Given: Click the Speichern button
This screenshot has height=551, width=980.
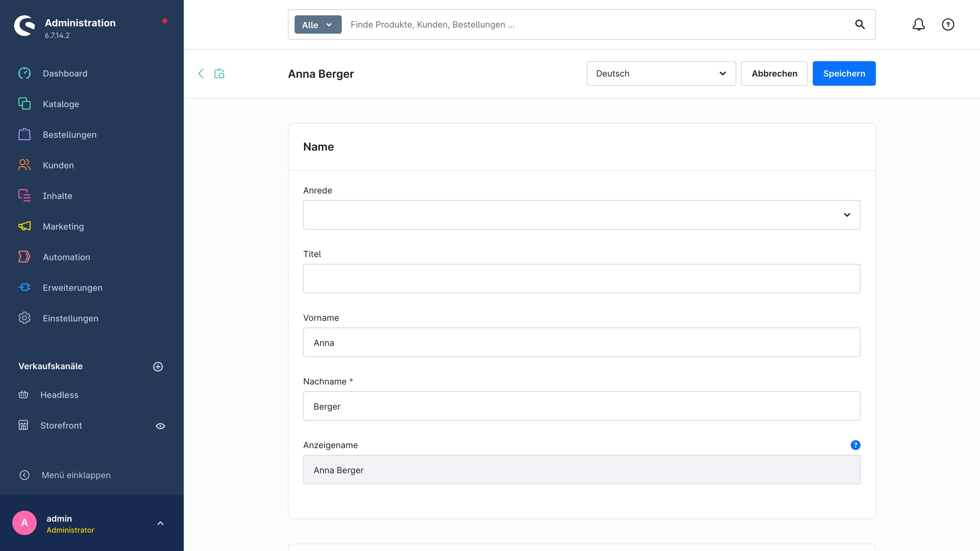Looking at the screenshot, I should [x=844, y=73].
